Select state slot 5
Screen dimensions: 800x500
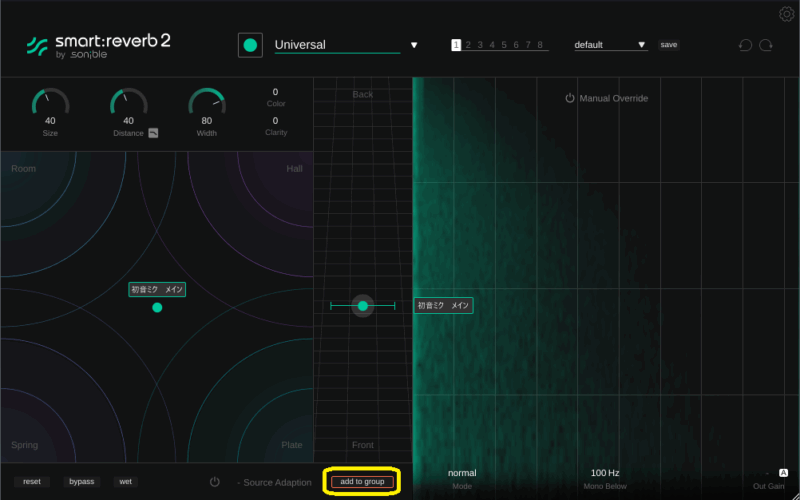(x=504, y=45)
